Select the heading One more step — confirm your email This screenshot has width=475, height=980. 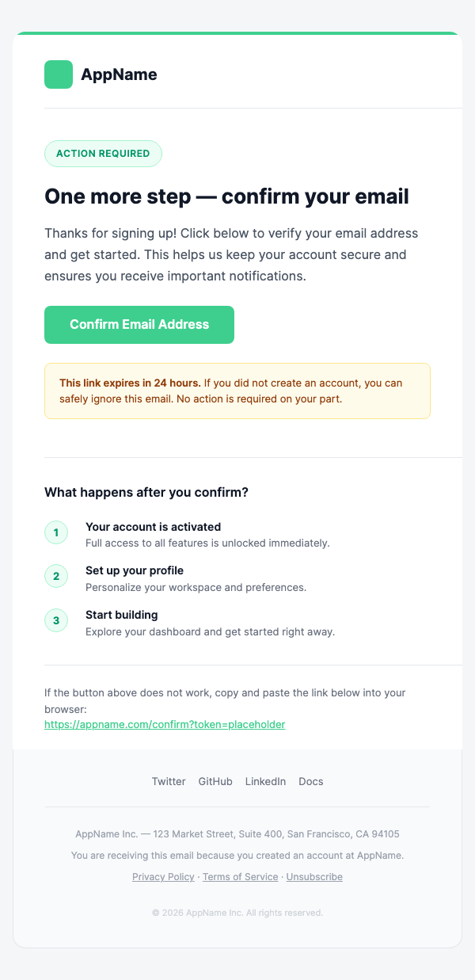coord(226,196)
